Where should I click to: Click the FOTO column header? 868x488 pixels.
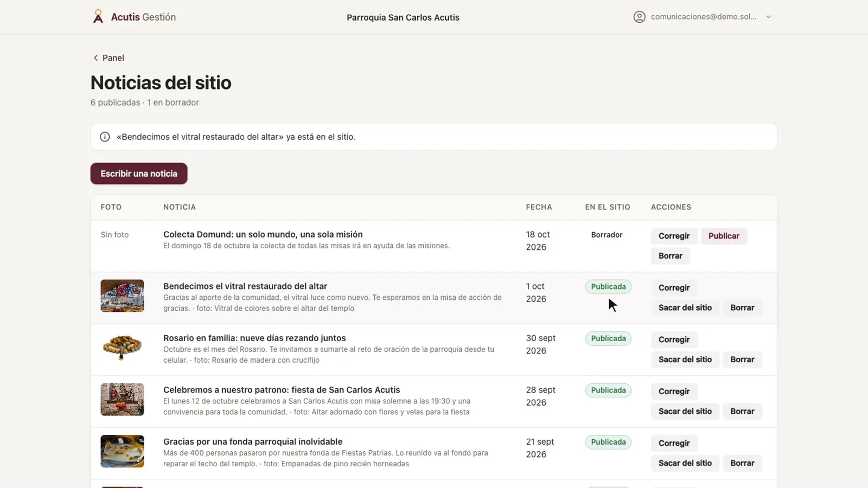[111, 207]
